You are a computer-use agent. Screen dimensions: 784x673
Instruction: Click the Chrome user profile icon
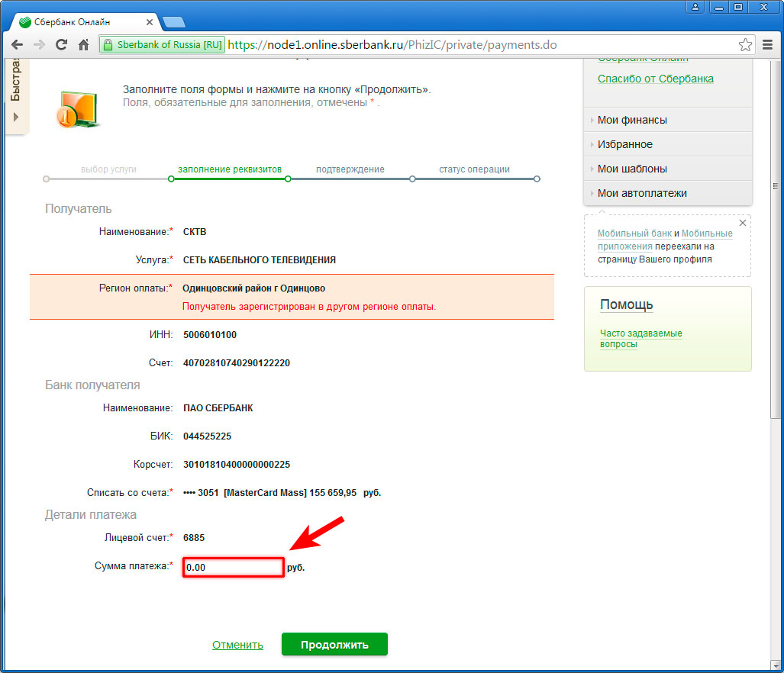coord(695,7)
